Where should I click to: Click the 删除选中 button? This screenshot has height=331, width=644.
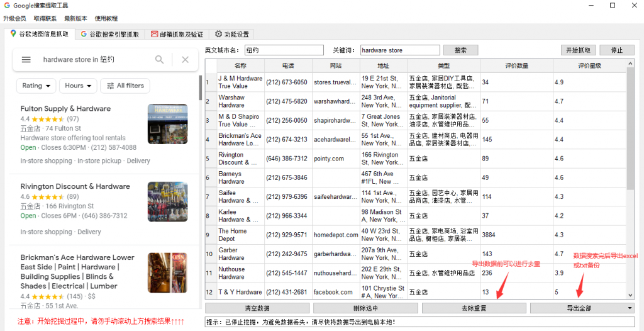[365, 308]
